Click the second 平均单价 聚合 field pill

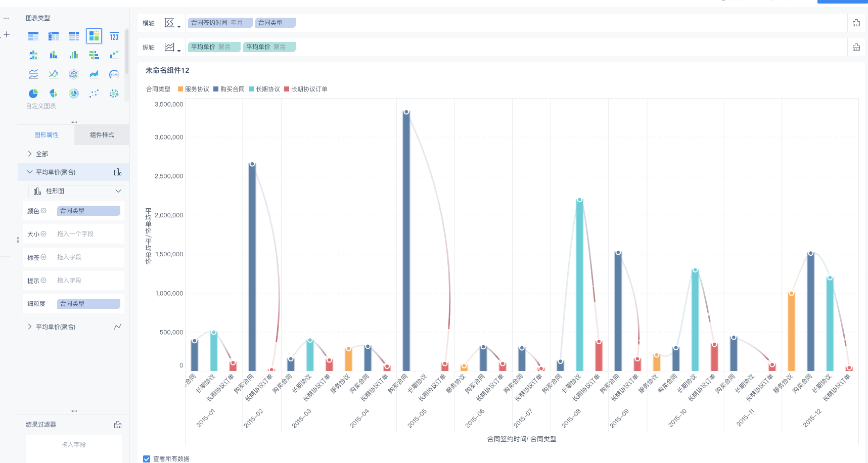(x=269, y=47)
